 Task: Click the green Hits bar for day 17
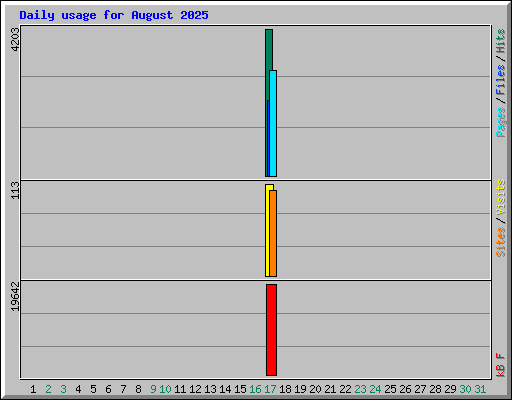(269, 50)
